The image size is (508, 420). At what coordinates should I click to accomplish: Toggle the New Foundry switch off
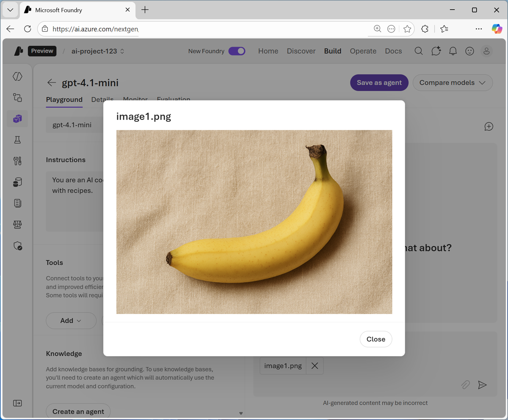[237, 51]
